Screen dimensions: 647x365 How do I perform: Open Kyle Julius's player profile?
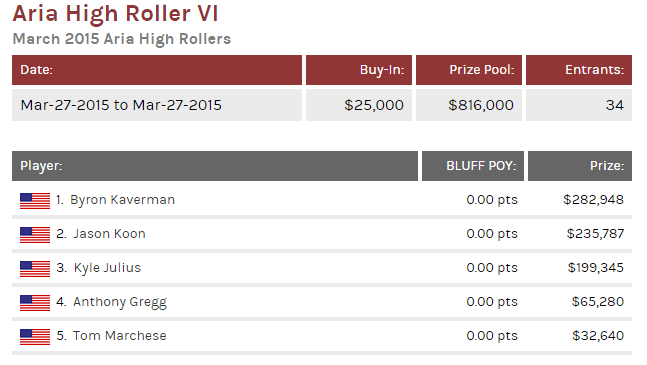107,268
